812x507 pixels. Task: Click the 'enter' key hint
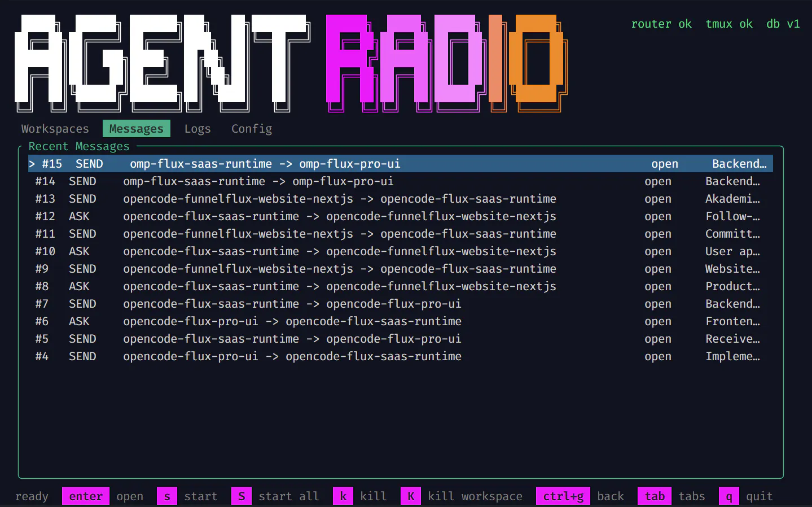86,496
